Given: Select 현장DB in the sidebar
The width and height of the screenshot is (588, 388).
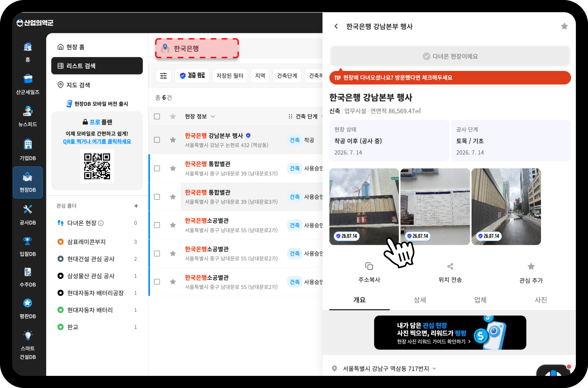Looking at the screenshot, I should 28,182.
